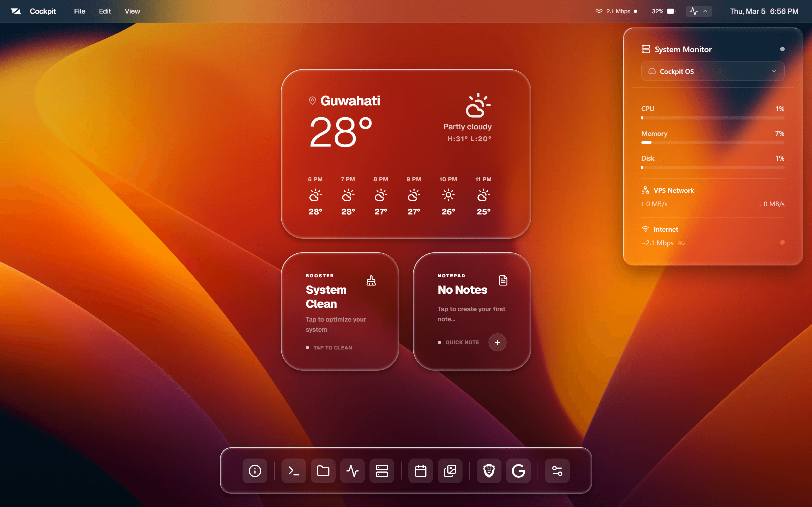Viewport: 812px width, 507px height.
Task: Open the Photos gallery from the dock
Action: 450,470
